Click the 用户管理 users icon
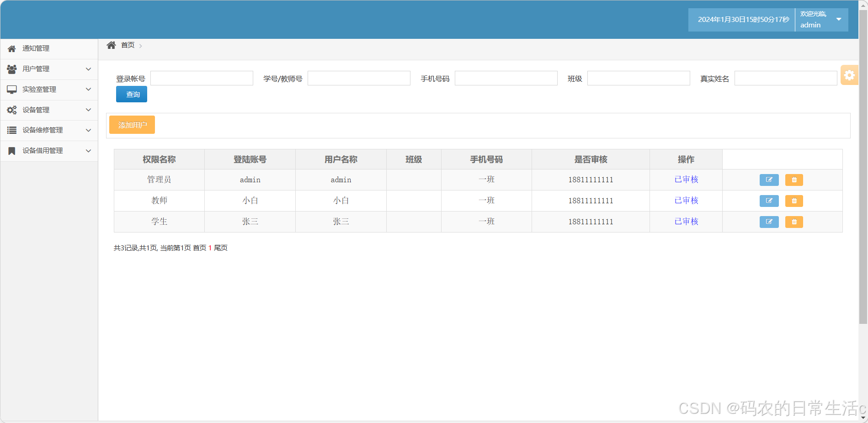The height and width of the screenshot is (423, 868). 11,69
